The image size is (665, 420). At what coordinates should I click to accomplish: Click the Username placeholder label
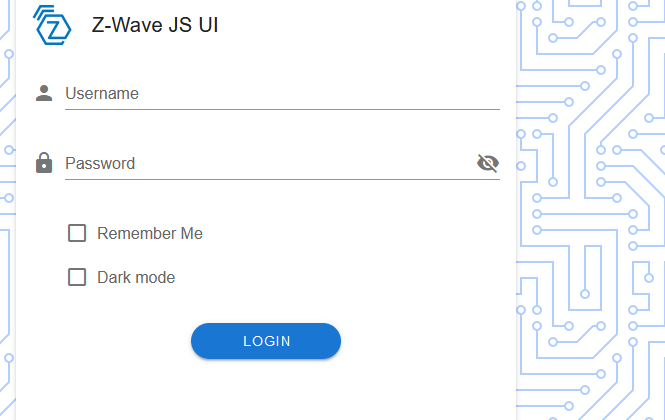[102, 93]
